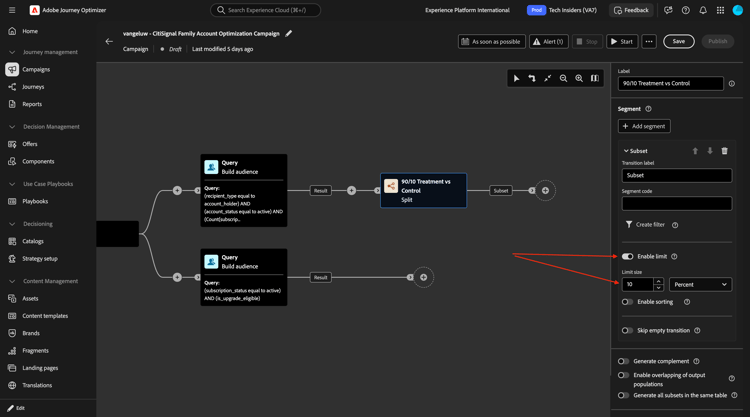This screenshot has width=750, height=417.
Task: Toggle Enable overlapping of output populations
Action: tap(623, 375)
